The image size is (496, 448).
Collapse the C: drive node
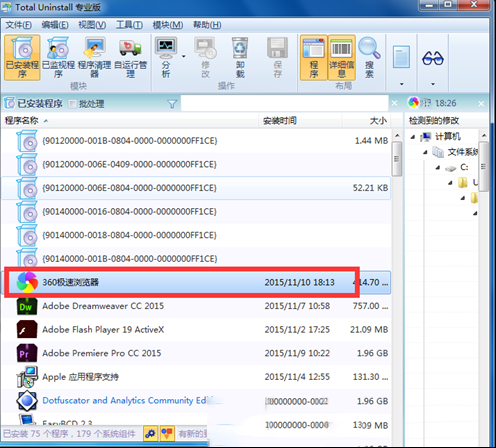[x=438, y=168]
